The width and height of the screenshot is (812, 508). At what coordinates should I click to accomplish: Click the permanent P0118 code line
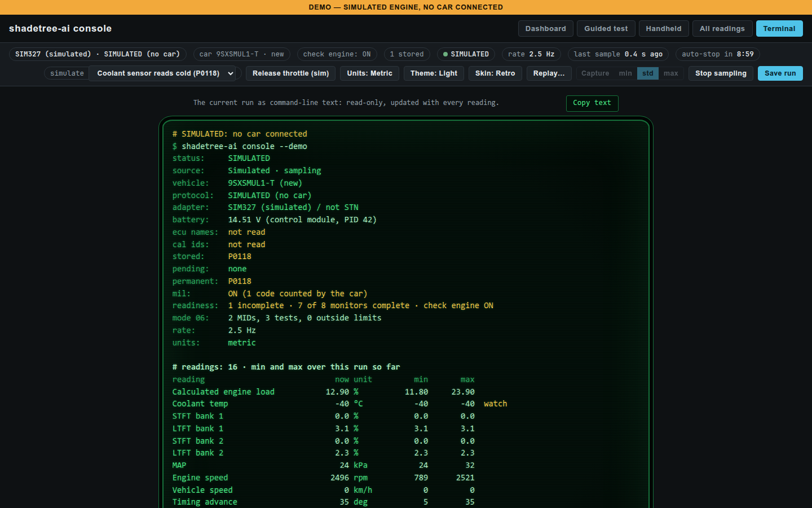[x=212, y=281]
